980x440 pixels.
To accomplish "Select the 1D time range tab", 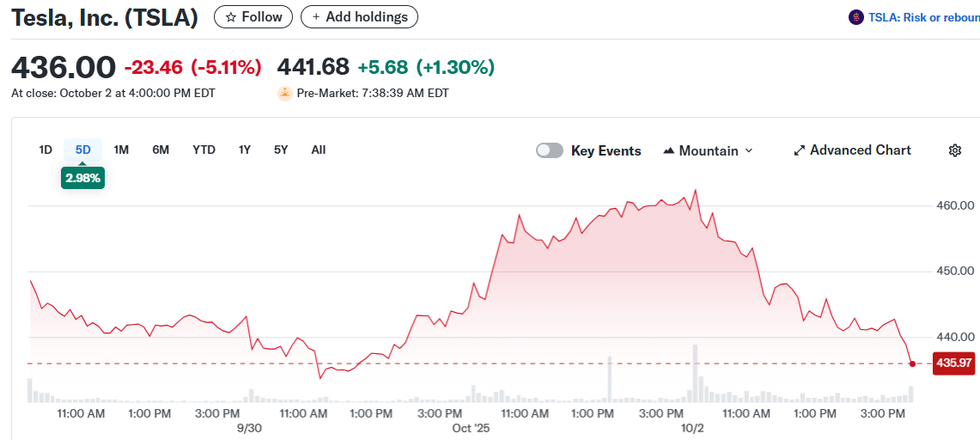I will click(46, 150).
